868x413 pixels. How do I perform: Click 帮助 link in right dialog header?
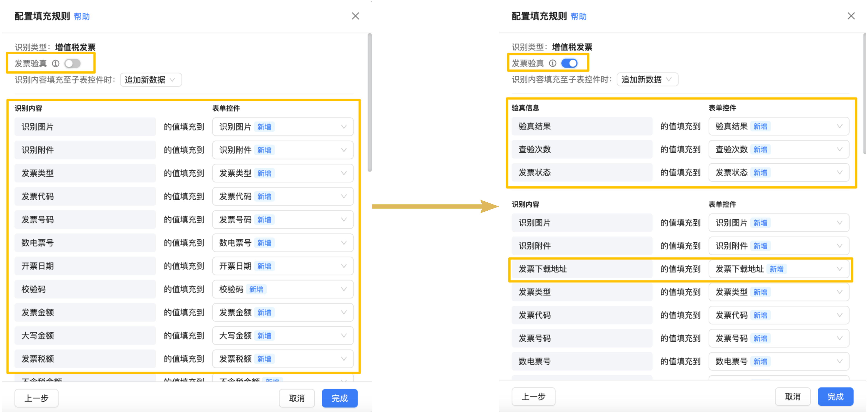click(x=579, y=17)
